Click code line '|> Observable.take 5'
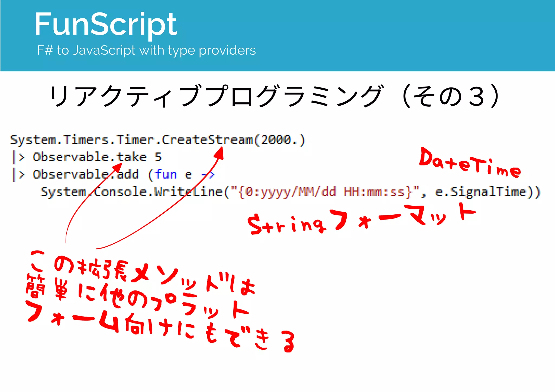This screenshot has height=392, width=555. tap(87, 157)
